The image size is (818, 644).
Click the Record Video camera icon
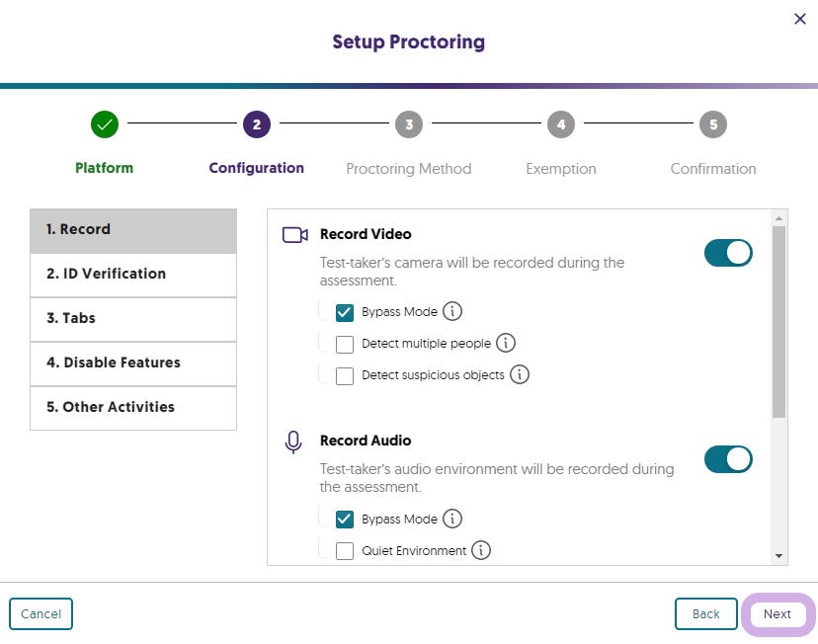pos(293,233)
